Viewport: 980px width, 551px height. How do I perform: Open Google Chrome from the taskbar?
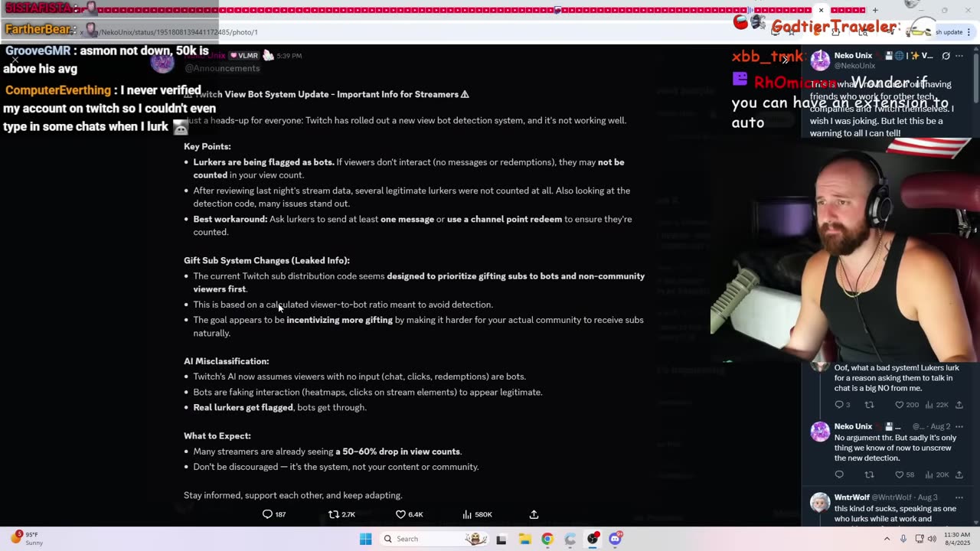(547, 539)
